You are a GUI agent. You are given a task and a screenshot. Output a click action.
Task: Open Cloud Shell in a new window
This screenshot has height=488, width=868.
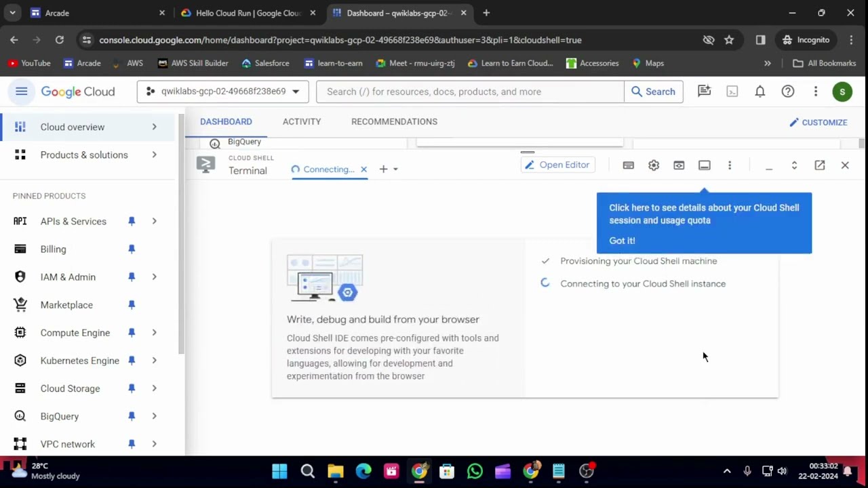pos(820,165)
